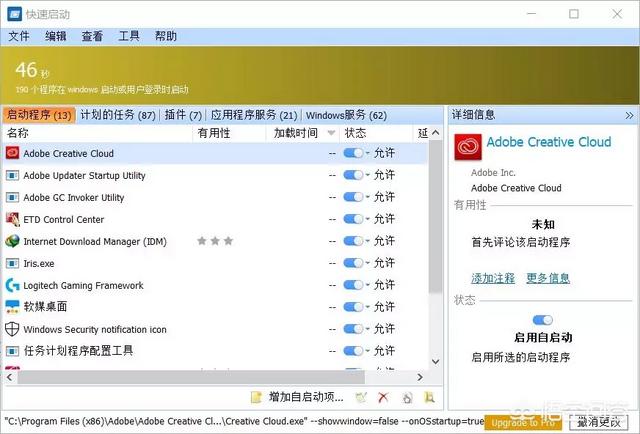Switch to the Windows服务 (62) tab
The width and height of the screenshot is (640, 434).
click(x=346, y=115)
